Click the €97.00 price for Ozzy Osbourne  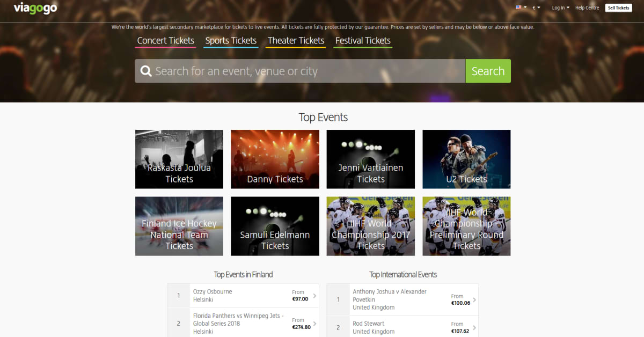tap(300, 299)
